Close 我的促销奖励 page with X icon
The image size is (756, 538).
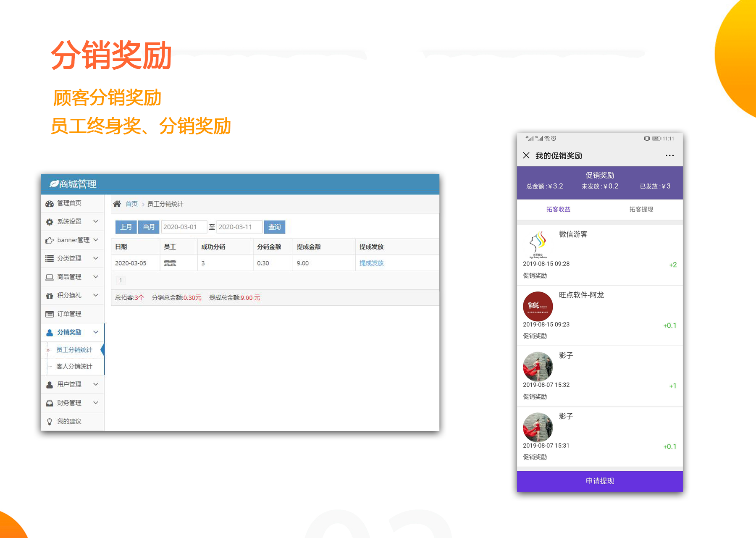coord(526,155)
